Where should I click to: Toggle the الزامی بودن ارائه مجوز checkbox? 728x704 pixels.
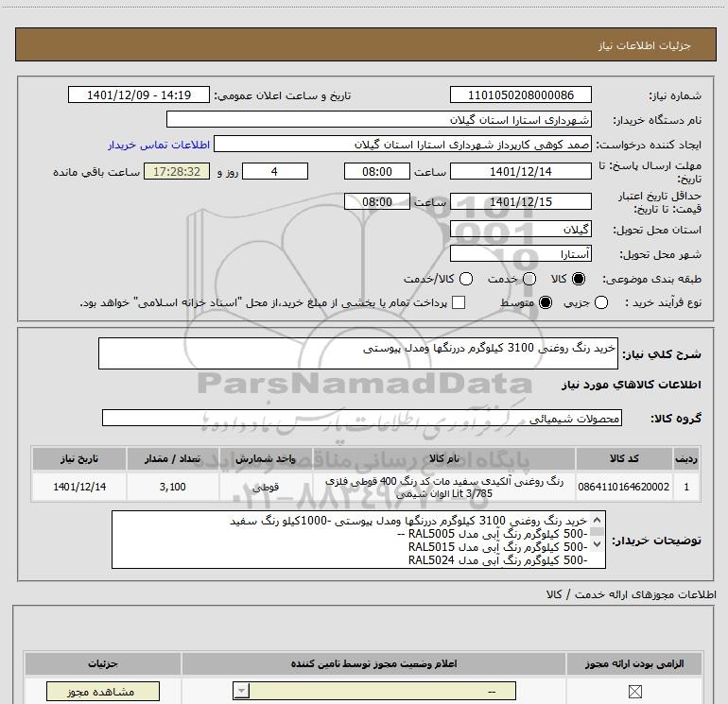[634, 692]
